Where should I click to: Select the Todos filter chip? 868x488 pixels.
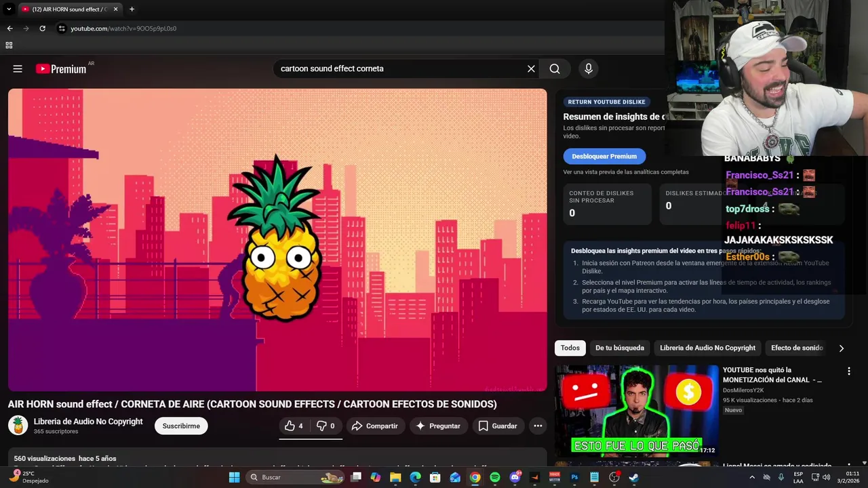tap(570, 348)
